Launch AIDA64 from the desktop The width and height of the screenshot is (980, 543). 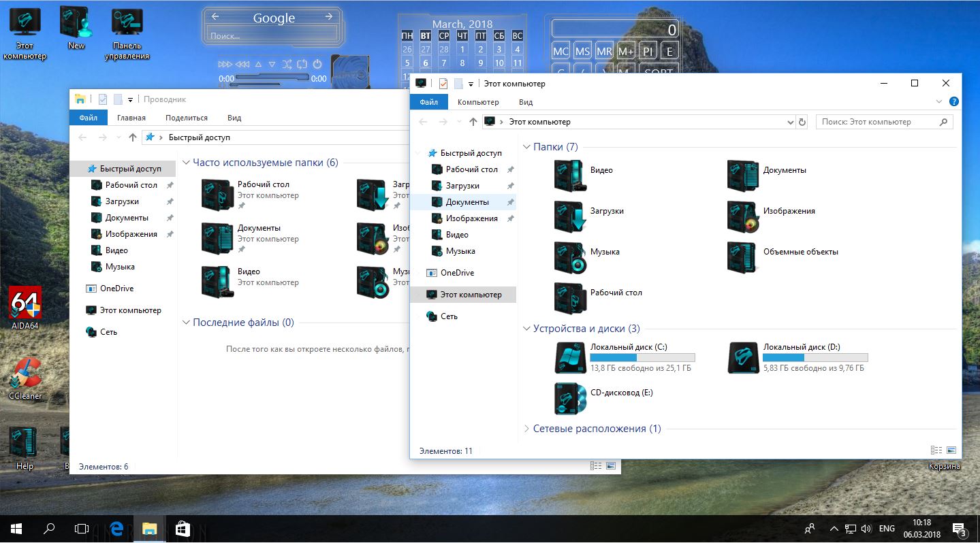25,303
